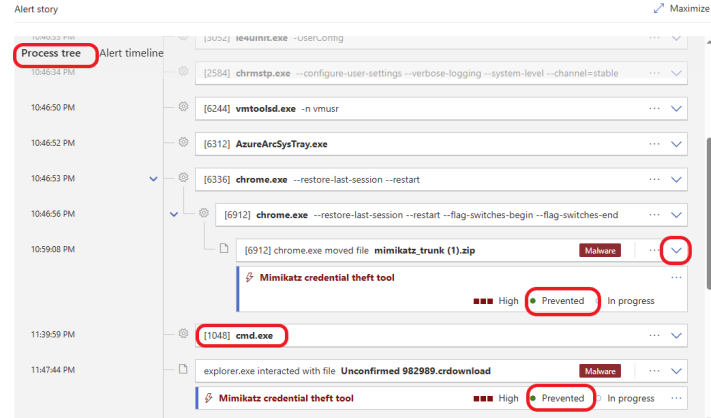This screenshot has height=418, width=711.
Task: Maximize the Alert story panel
Action: pos(682,9)
